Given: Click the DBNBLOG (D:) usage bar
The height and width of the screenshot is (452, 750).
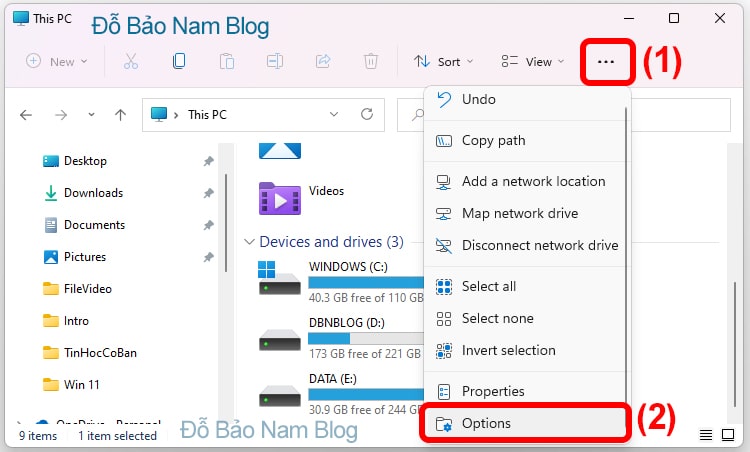Looking at the screenshot, I should [366, 339].
